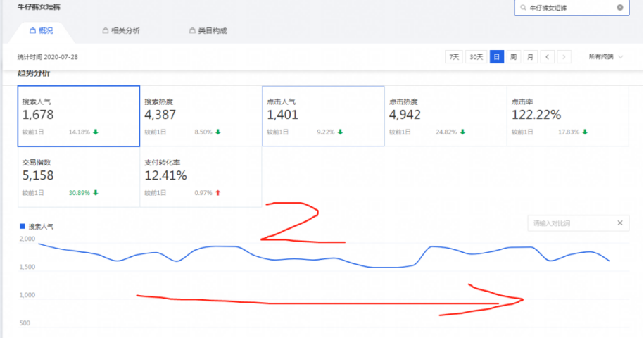Viewport: 644px width, 338px height.
Task: Select the 点击人气 metric card
Action: (323, 115)
